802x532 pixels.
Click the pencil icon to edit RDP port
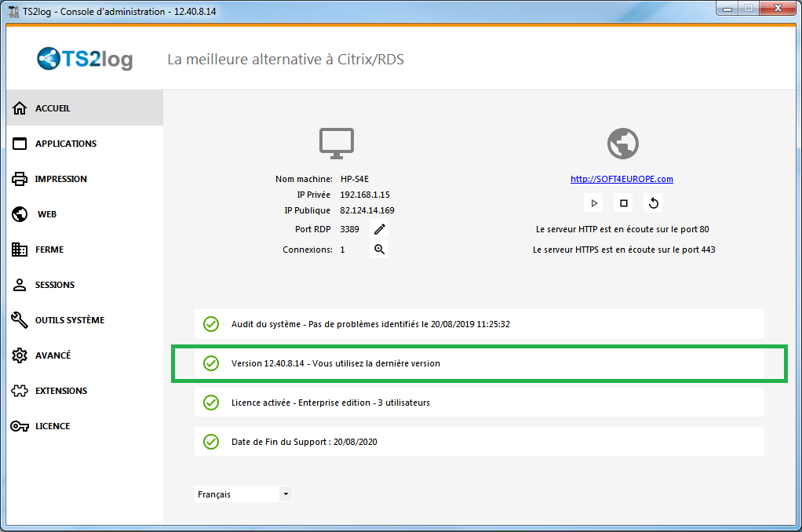(x=379, y=229)
